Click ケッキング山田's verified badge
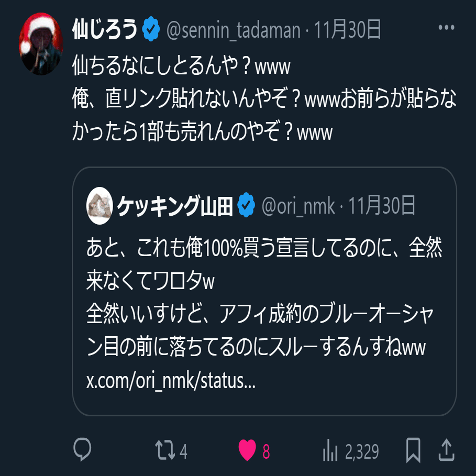Screen dimensions: 476x476 [246, 205]
